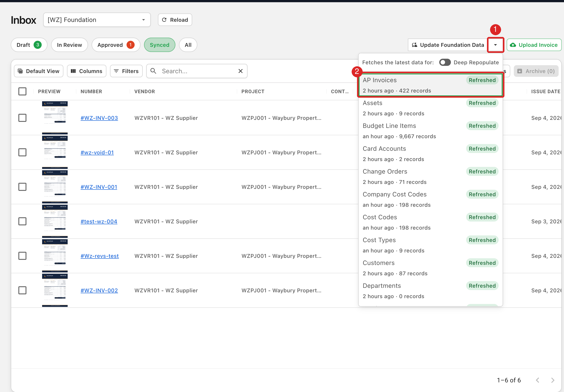564x392 pixels.
Task: Open the Columns chooser
Action: (87, 71)
